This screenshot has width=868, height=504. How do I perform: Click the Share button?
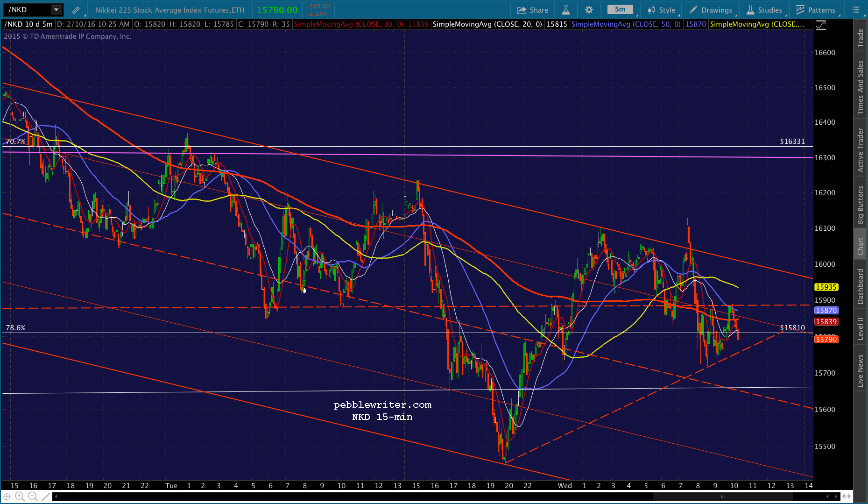coord(532,10)
